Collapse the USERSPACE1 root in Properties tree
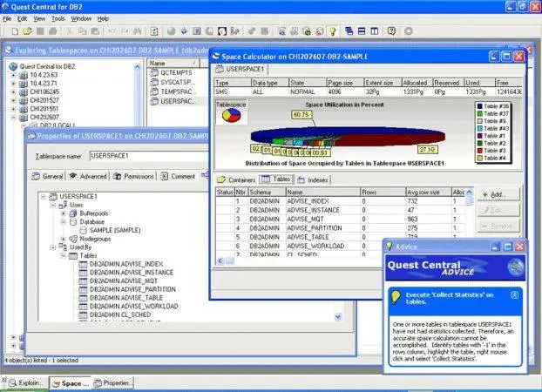 pos(44,197)
